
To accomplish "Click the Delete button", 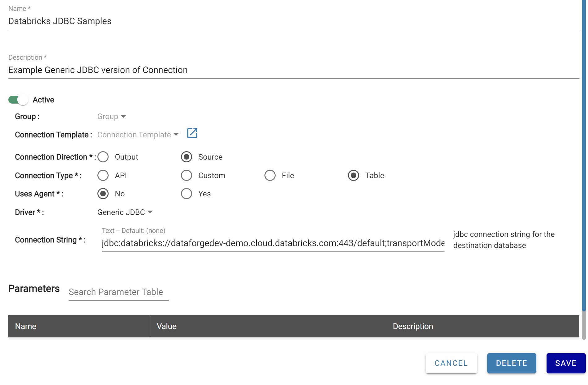I will tap(511, 363).
